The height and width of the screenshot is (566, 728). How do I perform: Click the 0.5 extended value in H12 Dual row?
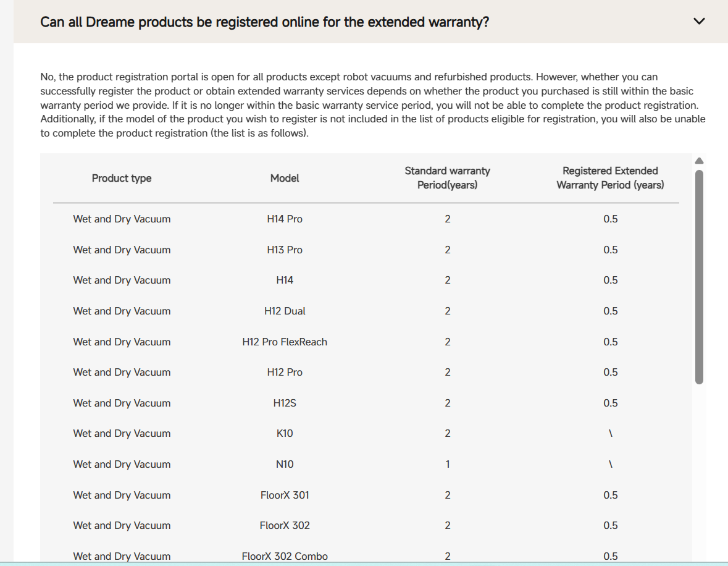pyautogui.click(x=611, y=311)
